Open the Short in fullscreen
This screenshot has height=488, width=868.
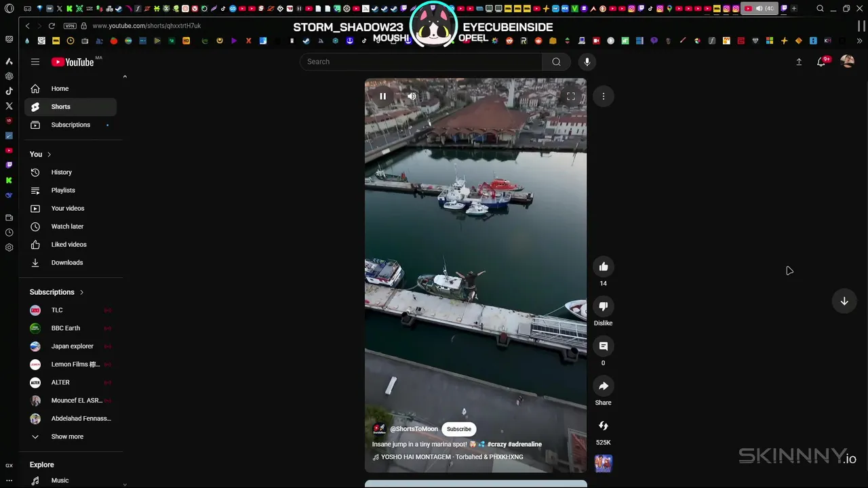click(x=571, y=96)
